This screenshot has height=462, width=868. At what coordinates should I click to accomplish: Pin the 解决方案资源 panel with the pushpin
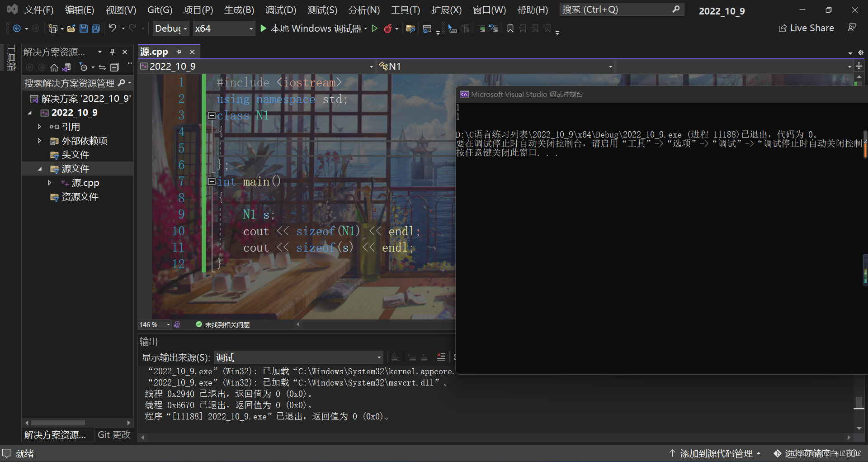click(x=112, y=52)
